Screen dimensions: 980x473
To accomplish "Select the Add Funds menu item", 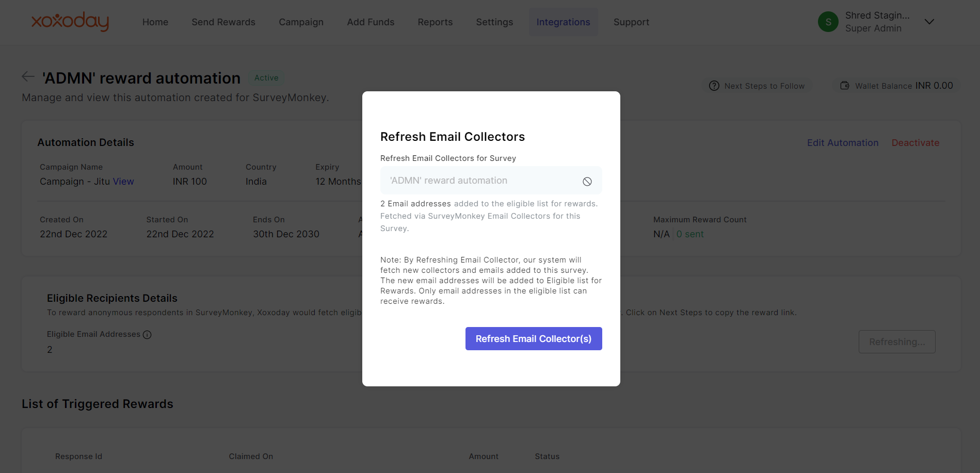I will pos(371,22).
